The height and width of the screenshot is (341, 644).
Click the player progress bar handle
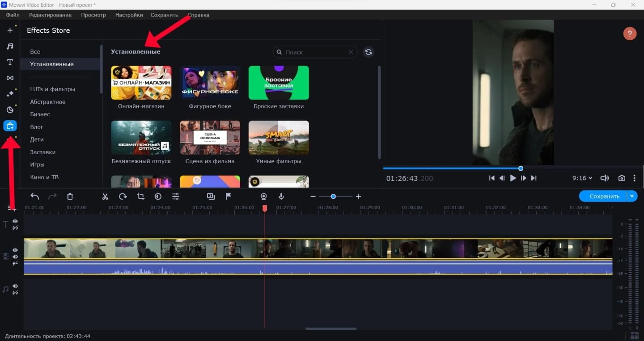click(x=521, y=168)
